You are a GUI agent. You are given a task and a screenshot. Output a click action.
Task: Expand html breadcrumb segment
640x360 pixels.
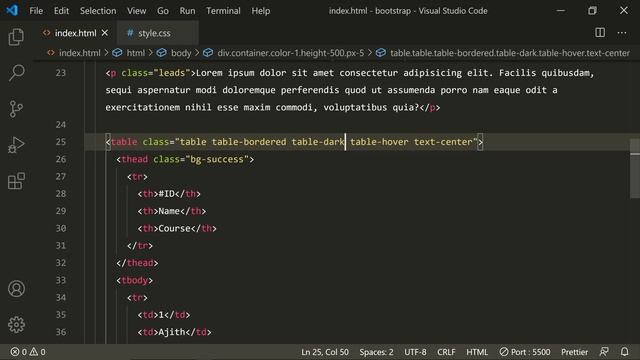pos(136,53)
